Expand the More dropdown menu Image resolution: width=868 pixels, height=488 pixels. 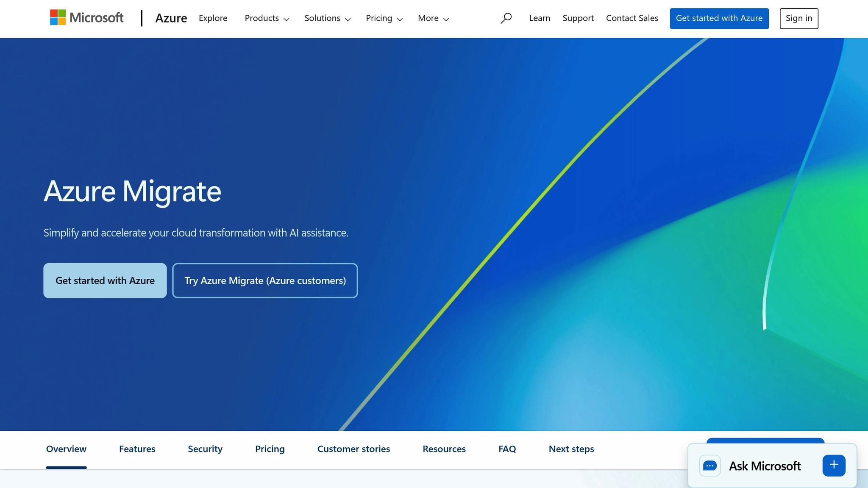click(x=432, y=18)
